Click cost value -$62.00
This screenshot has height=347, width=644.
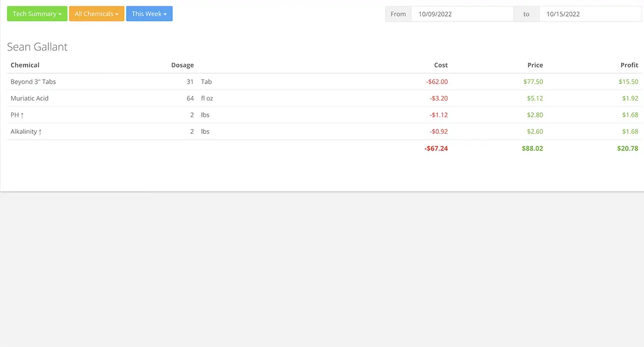tap(437, 82)
